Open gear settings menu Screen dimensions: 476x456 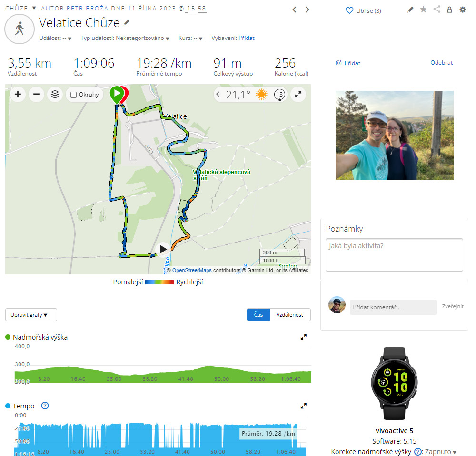point(462,10)
